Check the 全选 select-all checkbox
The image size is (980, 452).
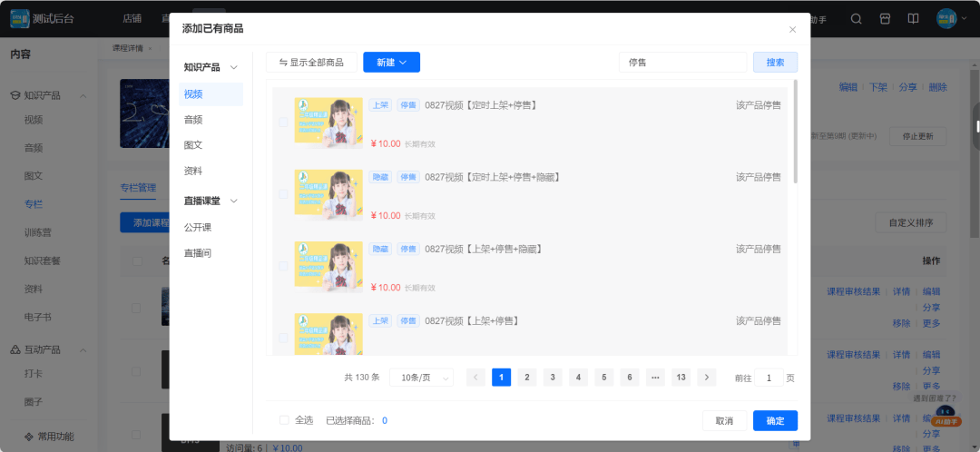284,420
